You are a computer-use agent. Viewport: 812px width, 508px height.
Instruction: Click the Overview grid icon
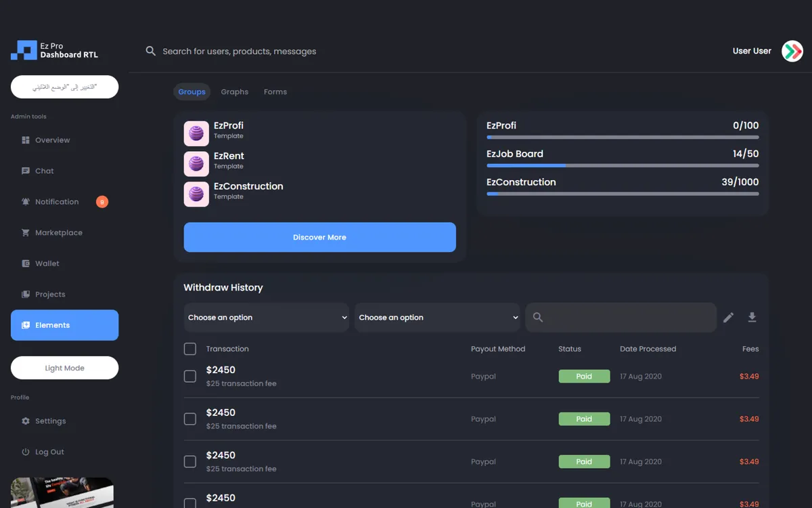26,140
